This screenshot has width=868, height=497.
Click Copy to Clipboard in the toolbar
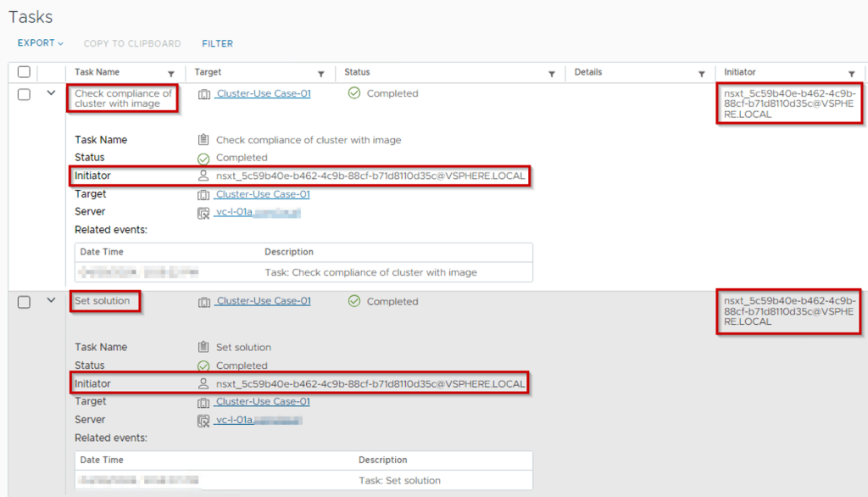click(132, 43)
